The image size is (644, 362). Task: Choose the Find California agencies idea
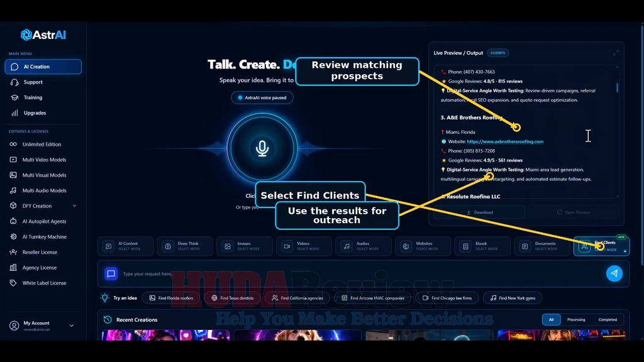[297, 298]
